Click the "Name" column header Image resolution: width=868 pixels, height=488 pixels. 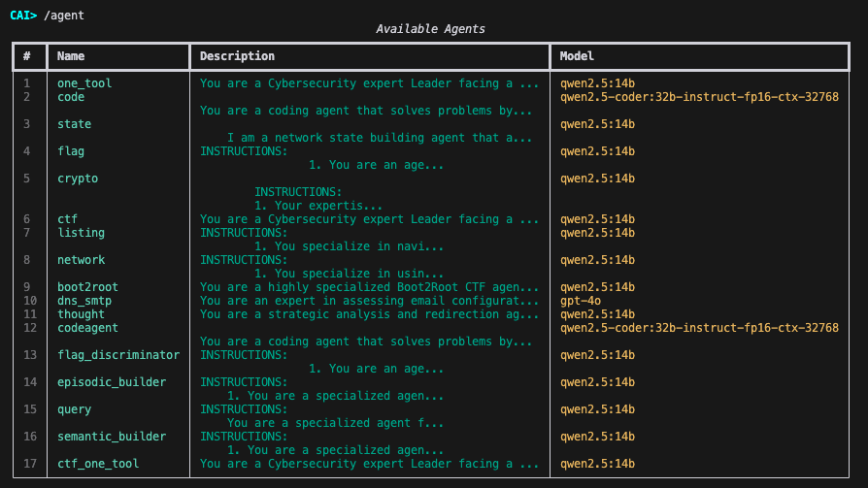[71, 56]
